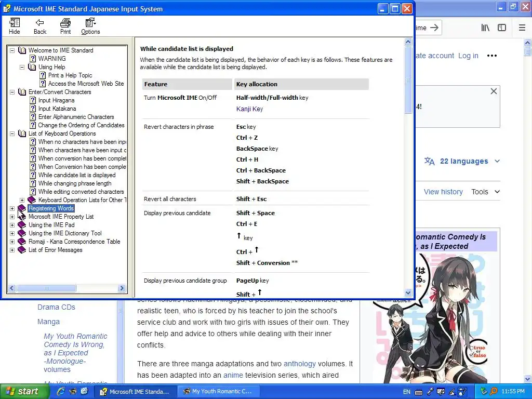Click the Manga sidebar link

48,322
